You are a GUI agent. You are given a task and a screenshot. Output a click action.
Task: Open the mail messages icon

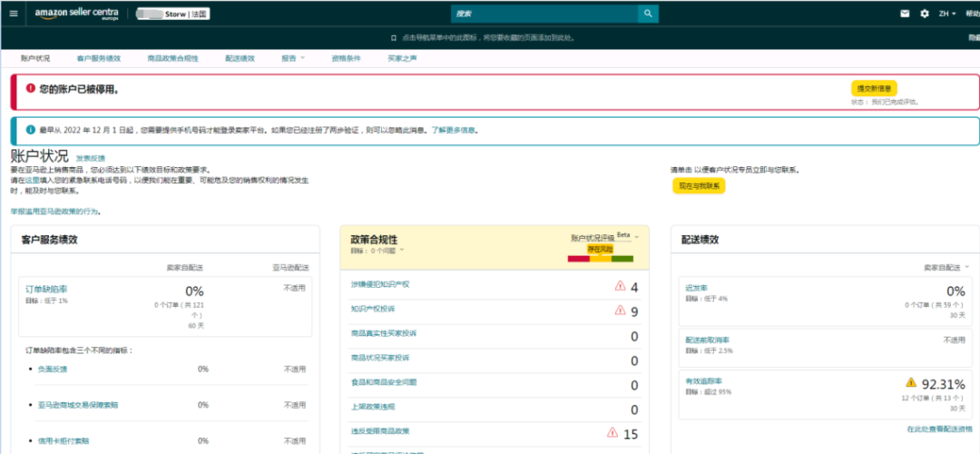[905, 13]
